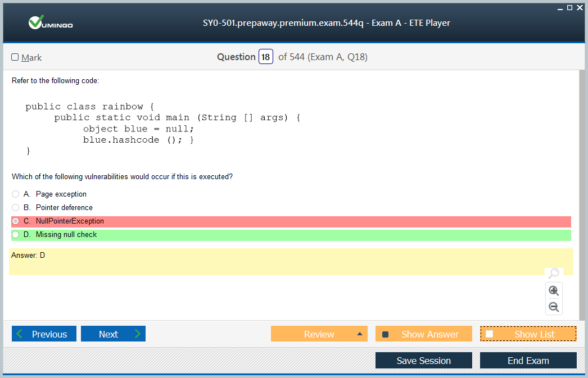Select option C NullPointerException
Screen dimensions: 588x378
point(15,221)
